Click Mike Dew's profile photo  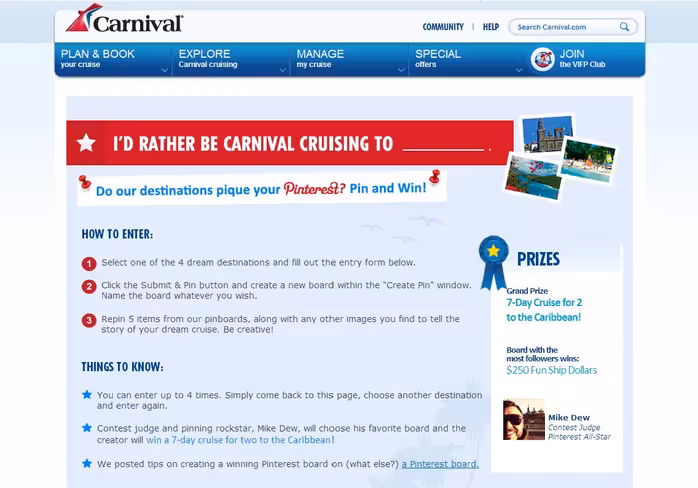click(524, 419)
